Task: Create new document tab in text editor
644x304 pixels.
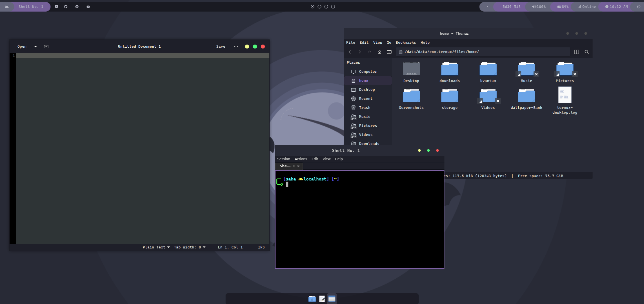Action: (x=46, y=47)
